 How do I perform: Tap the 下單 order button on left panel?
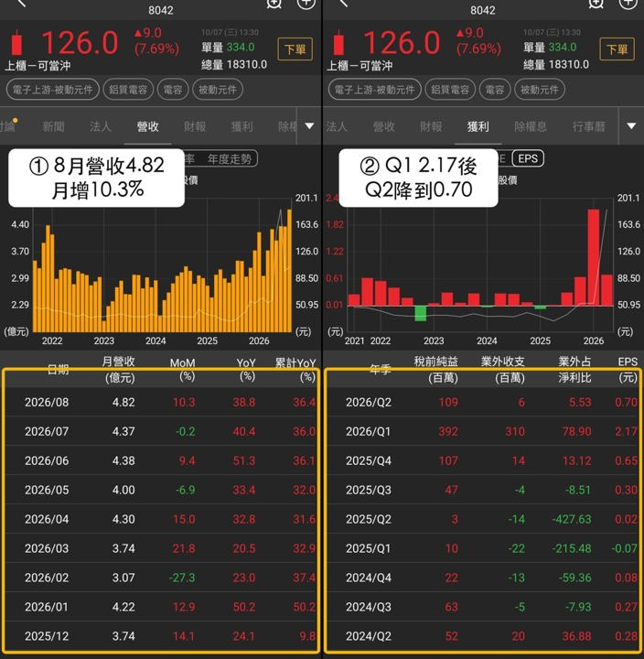[295, 49]
